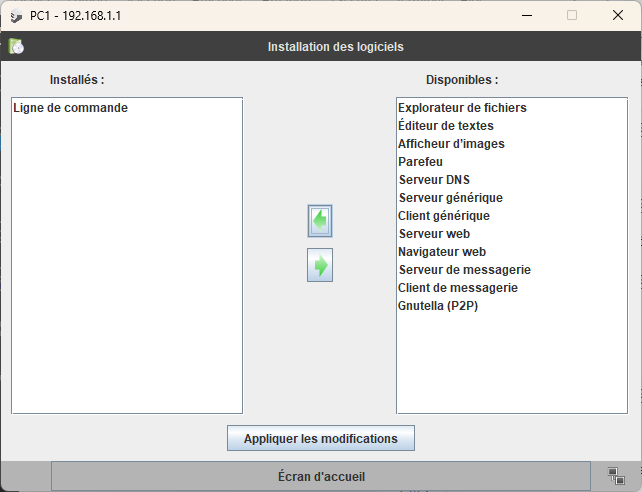Screen dimensions: 642x492
Task: Click the software installer icon at top-left
Action: point(16,46)
